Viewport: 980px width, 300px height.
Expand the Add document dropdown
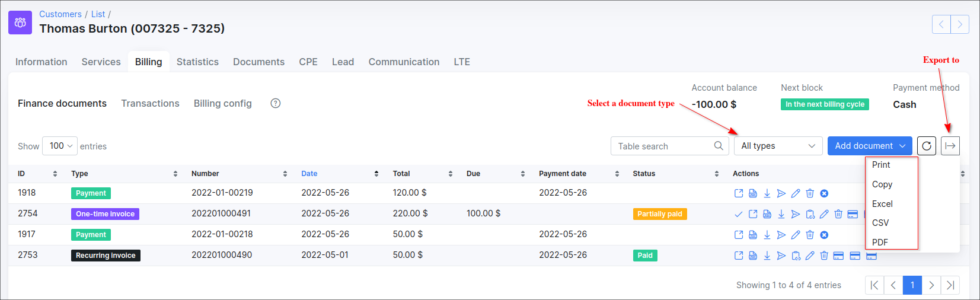pyautogui.click(x=869, y=146)
